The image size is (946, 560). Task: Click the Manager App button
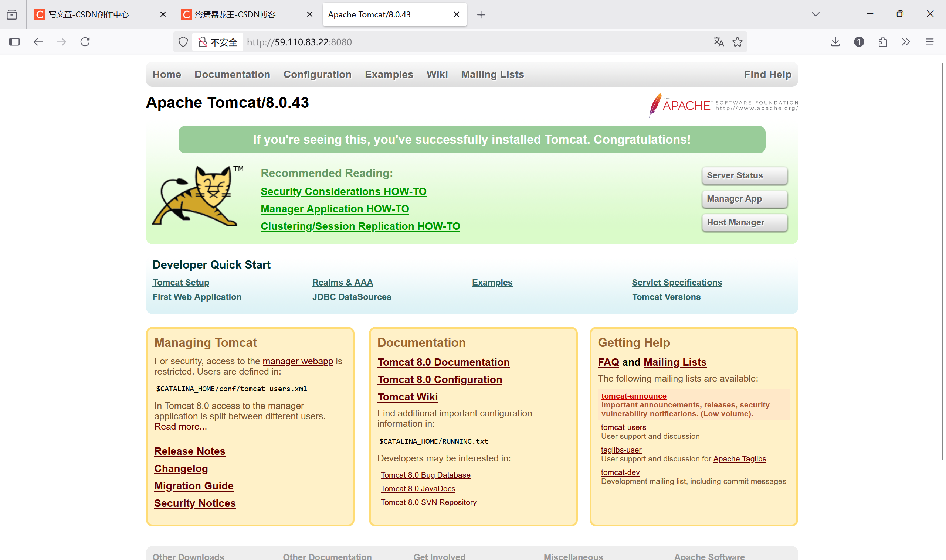click(744, 199)
